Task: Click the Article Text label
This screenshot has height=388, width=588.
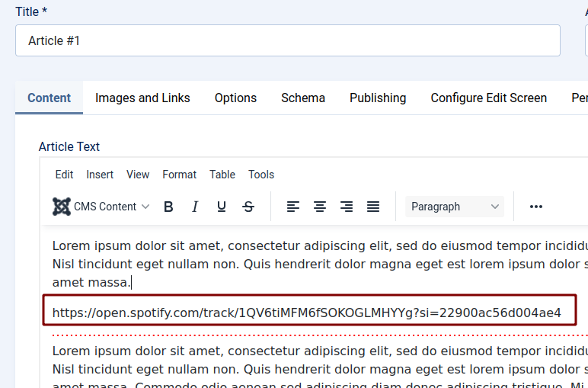Action: click(x=69, y=146)
